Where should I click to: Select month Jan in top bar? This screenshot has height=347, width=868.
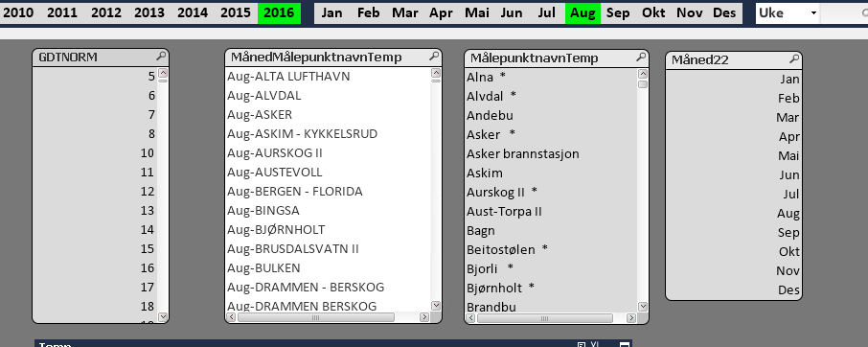[331, 13]
